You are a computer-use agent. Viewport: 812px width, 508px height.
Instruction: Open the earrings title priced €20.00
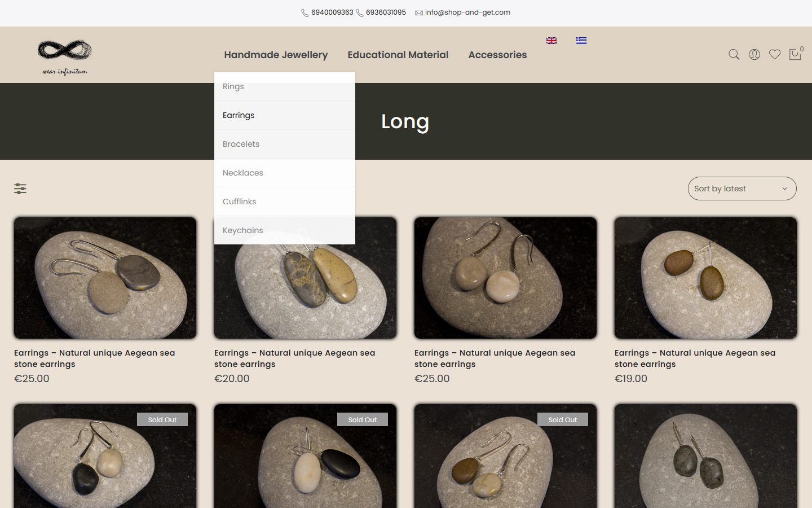click(x=295, y=358)
